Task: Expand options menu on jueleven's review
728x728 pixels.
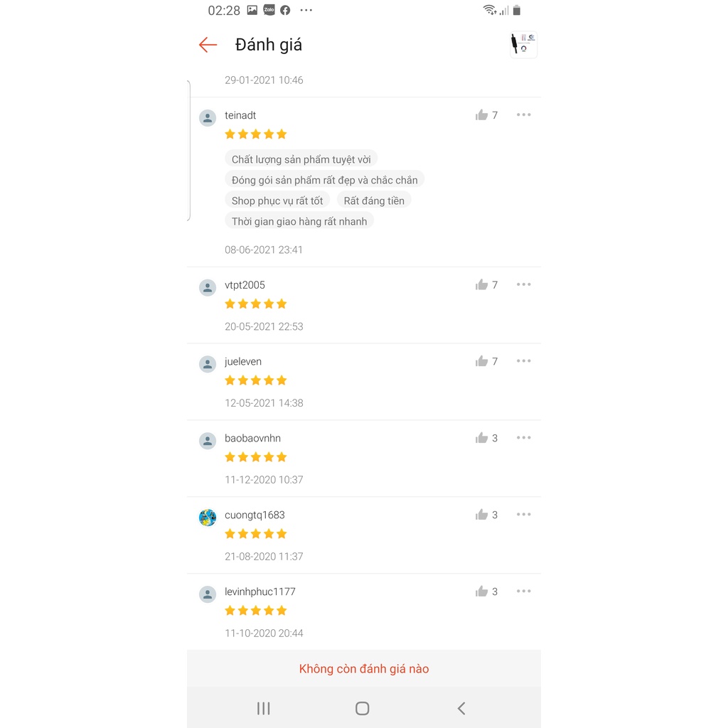Action: (524, 361)
